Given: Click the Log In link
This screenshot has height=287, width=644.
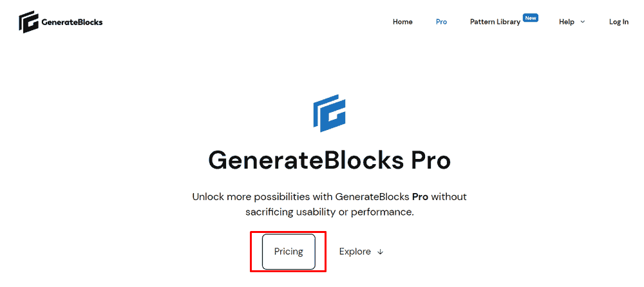Looking at the screenshot, I should pyautogui.click(x=618, y=22).
